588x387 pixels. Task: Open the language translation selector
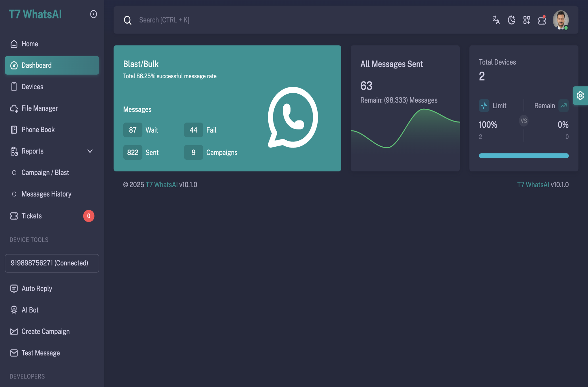click(x=496, y=20)
